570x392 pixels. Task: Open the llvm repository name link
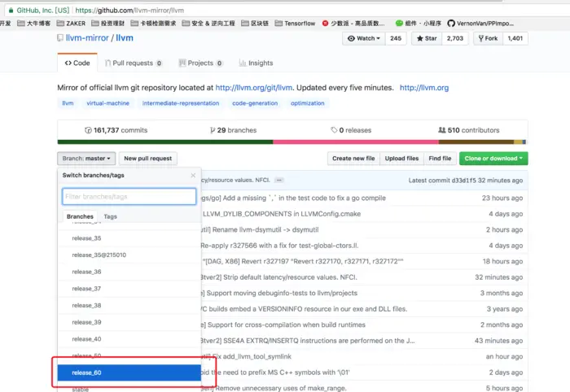point(125,37)
